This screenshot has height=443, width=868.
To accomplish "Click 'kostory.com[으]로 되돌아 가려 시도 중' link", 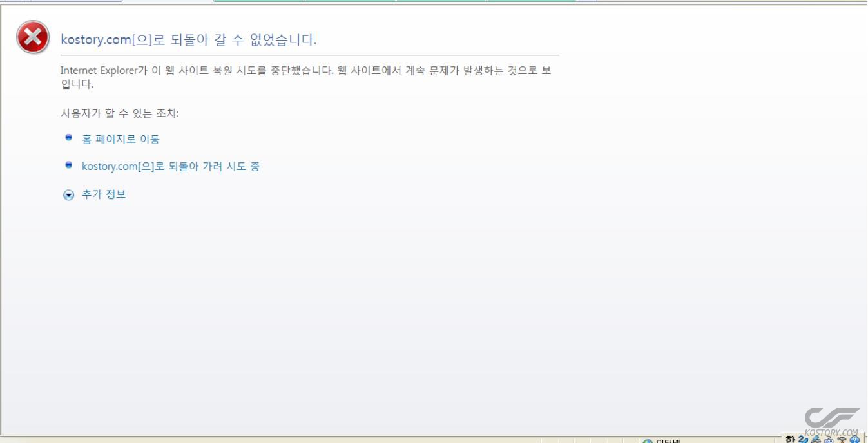I will click(171, 166).
